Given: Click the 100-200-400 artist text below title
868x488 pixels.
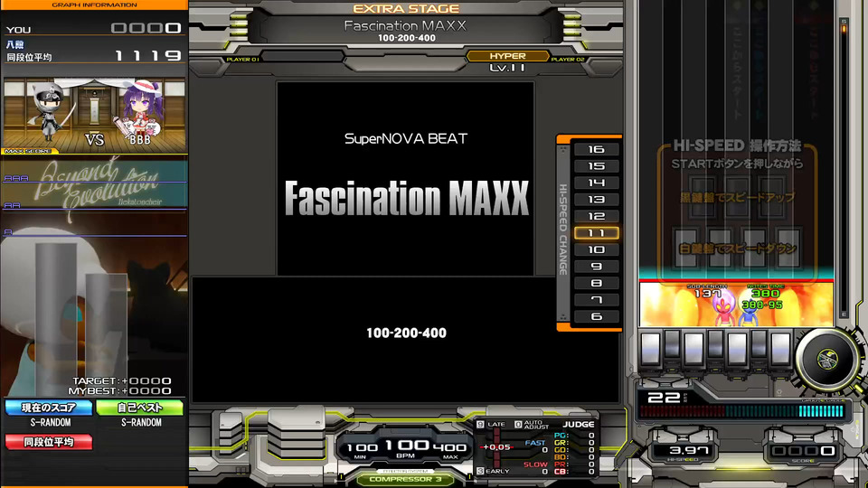Looking at the screenshot, I should coord(406,333).
